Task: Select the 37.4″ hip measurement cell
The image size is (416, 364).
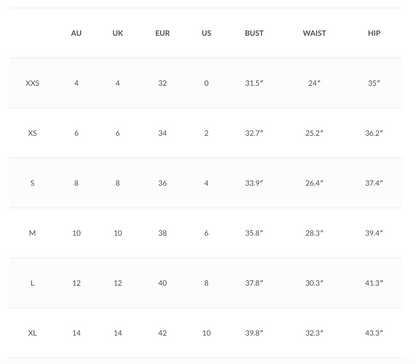Action: 374,183
